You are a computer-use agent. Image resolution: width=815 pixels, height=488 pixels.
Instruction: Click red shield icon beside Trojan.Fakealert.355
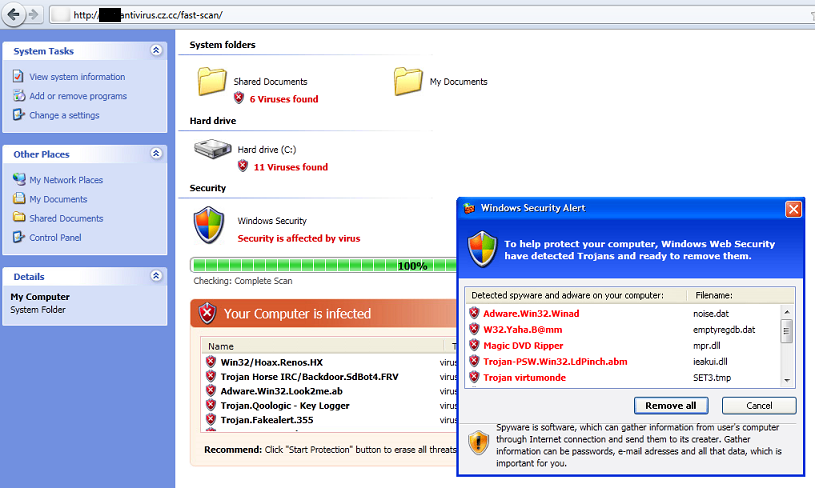(211, 419)
